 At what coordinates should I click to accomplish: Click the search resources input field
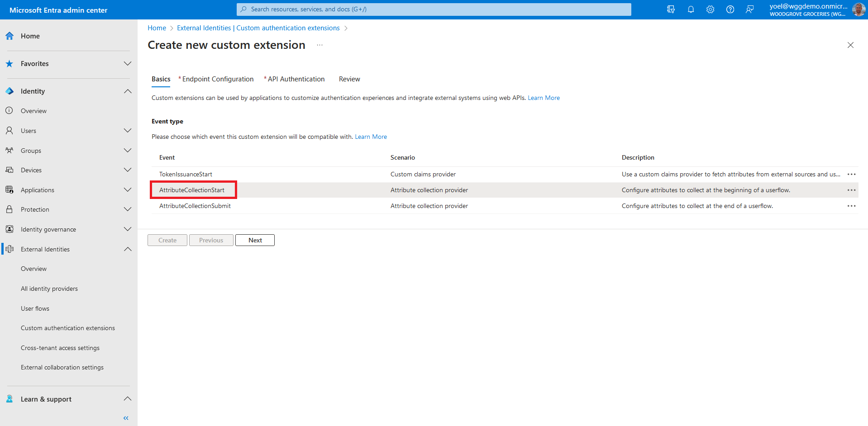tap(434, 9)
